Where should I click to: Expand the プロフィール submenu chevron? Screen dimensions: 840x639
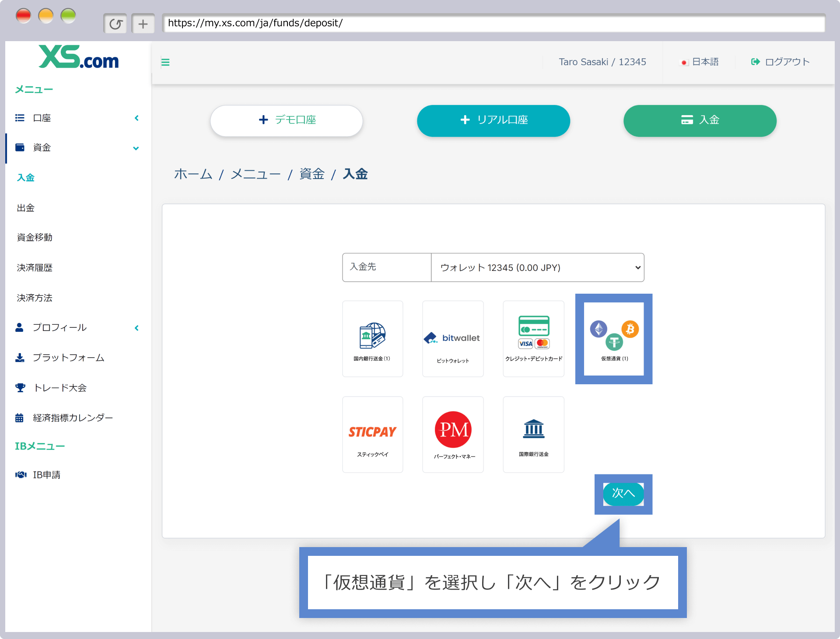click(136, 328)
